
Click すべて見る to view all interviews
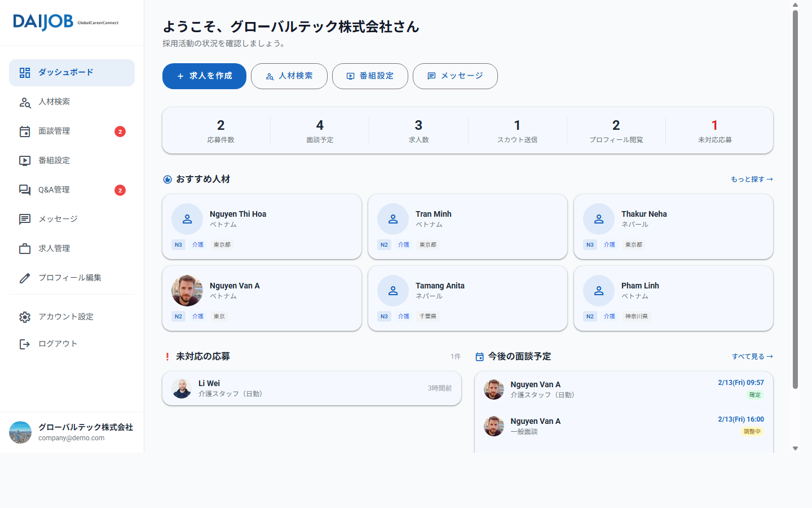752,356
